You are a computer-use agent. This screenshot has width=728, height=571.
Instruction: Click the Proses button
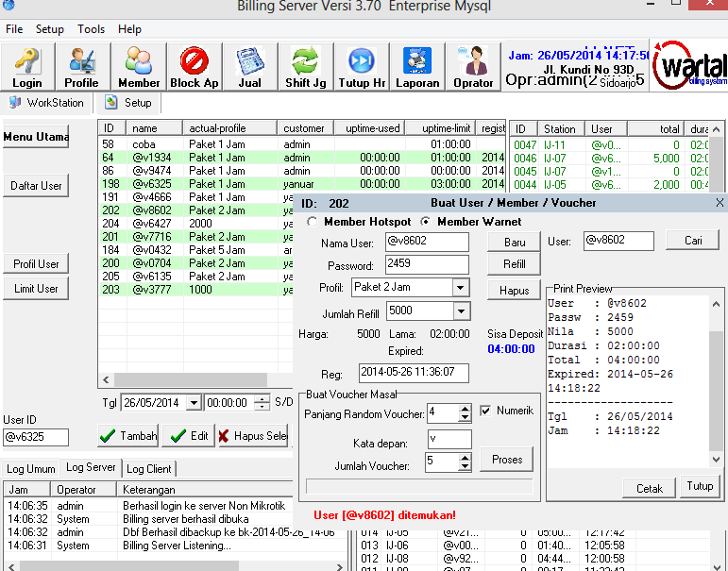507,460
